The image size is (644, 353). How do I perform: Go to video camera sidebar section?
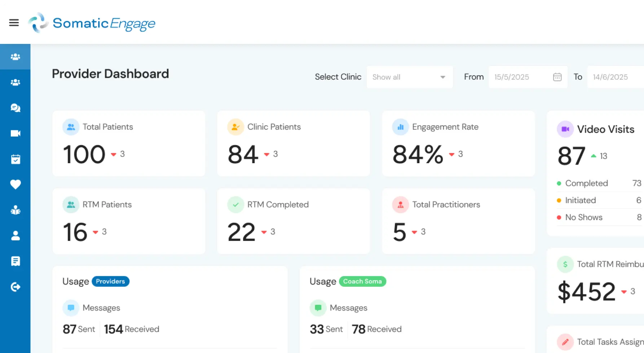[x=15, y=133]
